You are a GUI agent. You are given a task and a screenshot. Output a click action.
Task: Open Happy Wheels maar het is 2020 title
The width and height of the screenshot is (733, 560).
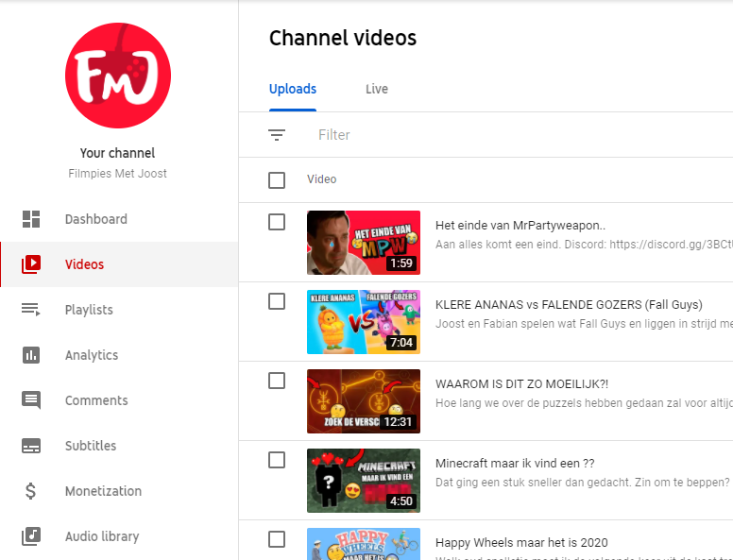[x=521, y=543]
